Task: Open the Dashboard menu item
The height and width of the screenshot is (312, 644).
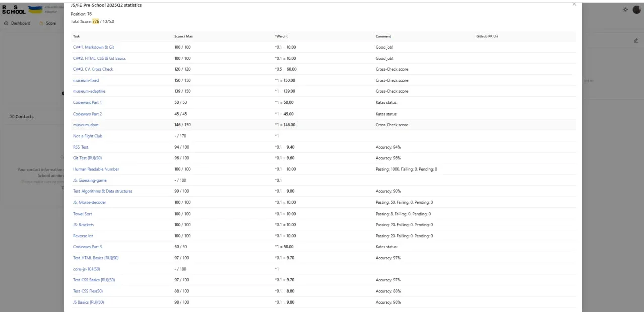Action: [17, 23]
